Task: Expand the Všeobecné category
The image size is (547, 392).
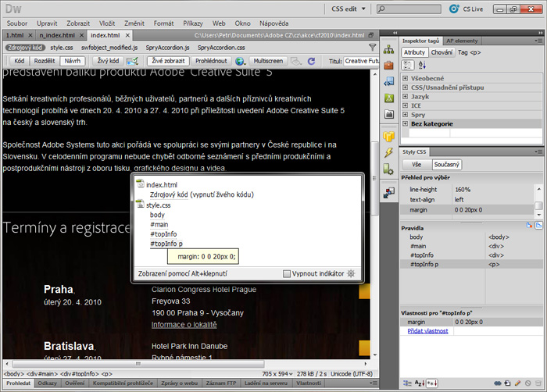Action: pyautogui.click(x=405, y=78)
